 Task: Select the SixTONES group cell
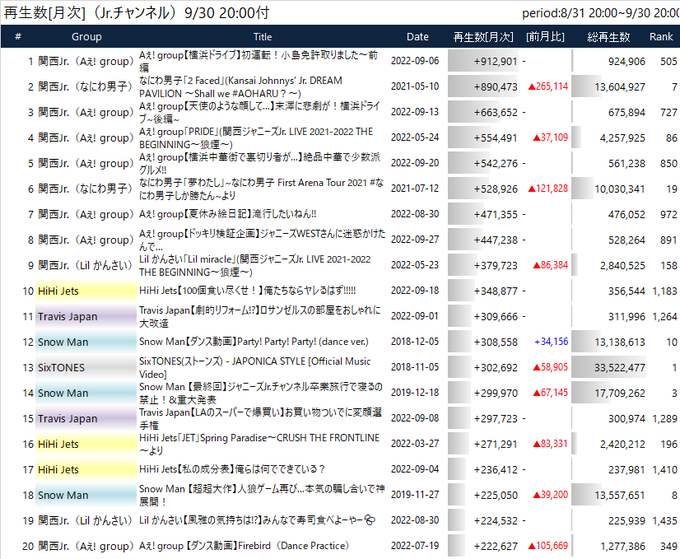(85, 368)
